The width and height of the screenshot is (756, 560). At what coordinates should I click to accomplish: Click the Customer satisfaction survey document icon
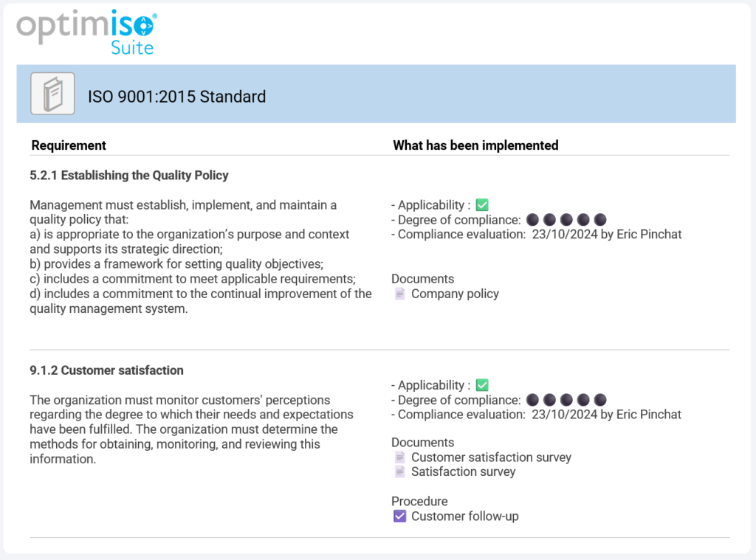pos(399,457)
